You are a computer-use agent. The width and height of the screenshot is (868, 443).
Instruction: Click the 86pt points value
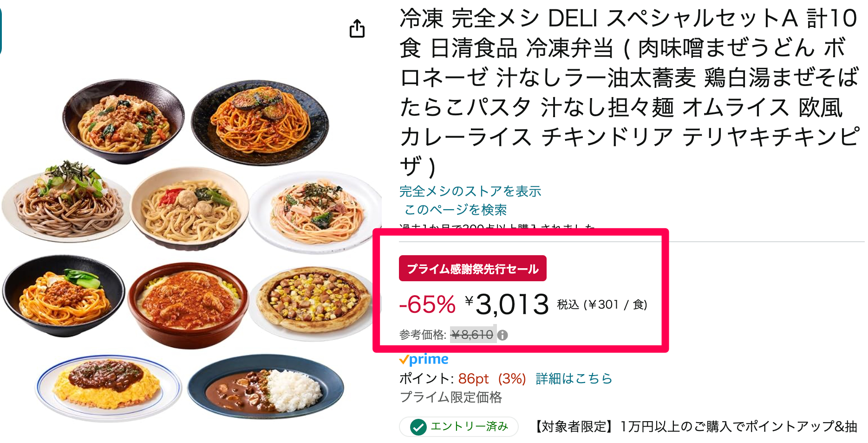point(473,378)
